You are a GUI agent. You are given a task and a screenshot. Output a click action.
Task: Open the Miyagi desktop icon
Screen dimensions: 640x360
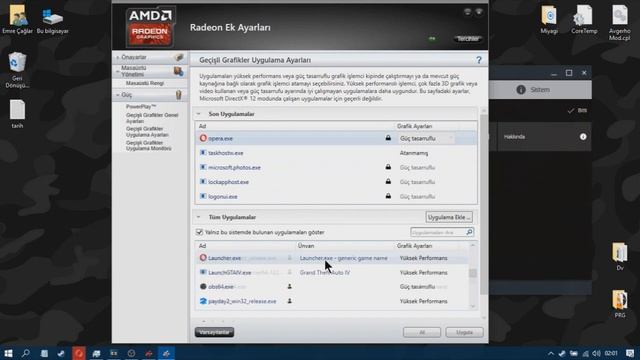[549, 20]
